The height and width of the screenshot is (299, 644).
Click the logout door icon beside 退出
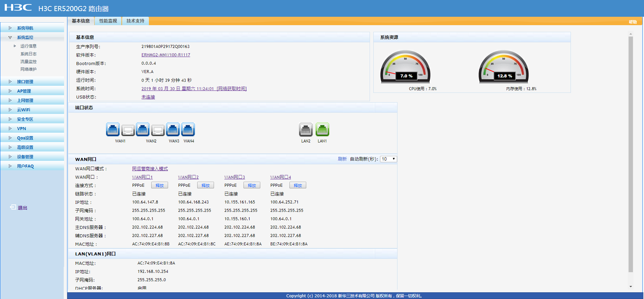click(x=13, y=207)
